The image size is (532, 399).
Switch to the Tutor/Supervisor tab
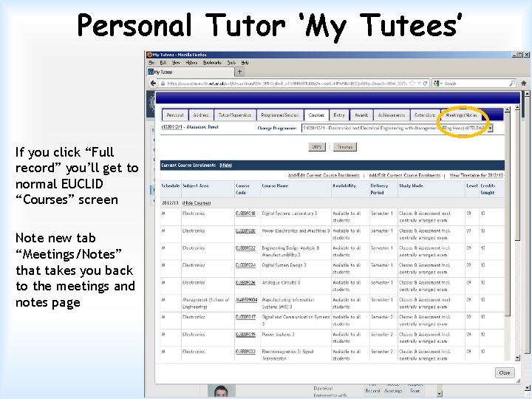point(235,115)
